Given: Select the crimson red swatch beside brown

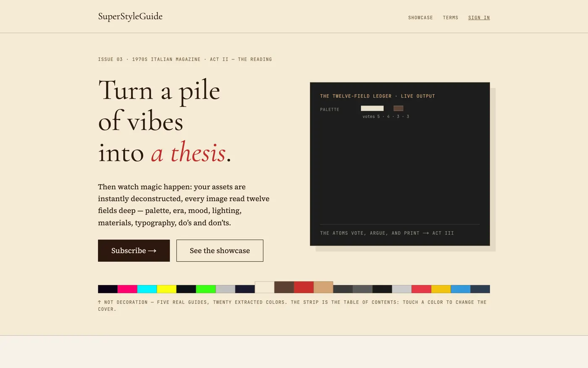Looking at the screenshot, I should pos(304,287).
